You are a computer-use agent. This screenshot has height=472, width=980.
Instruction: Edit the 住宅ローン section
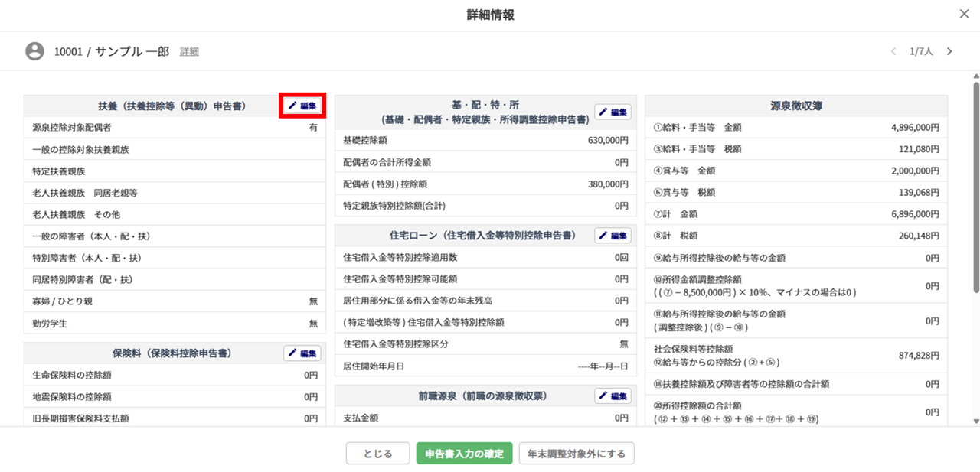(612, 236)
